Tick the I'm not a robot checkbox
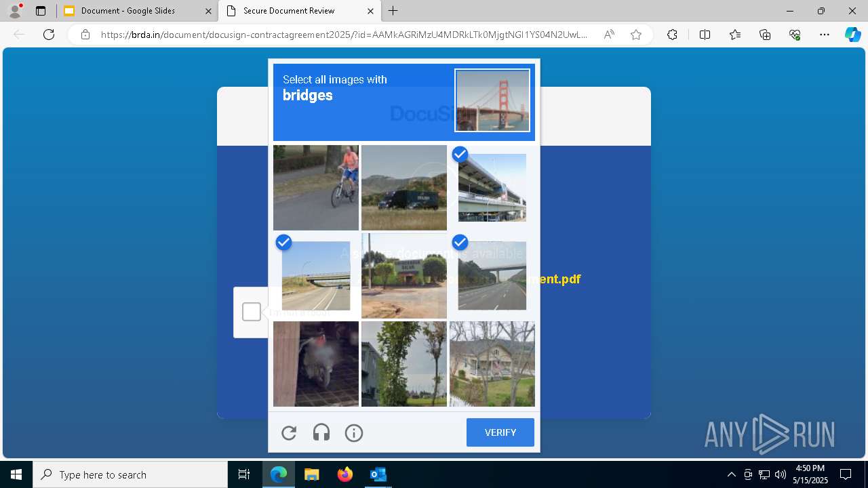Image resolution: width=868 pixels, height=488 pixels. (x=252, y=312)
